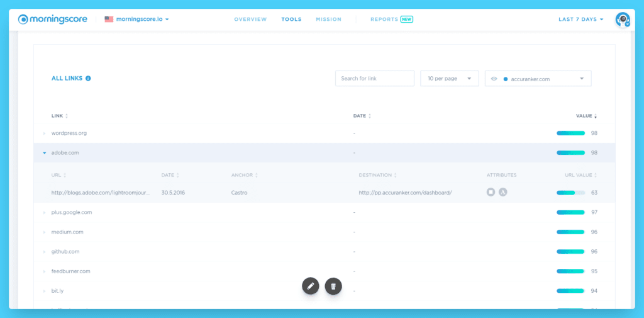
Task: Click the All Links info icon
Action: click(88, 78)
